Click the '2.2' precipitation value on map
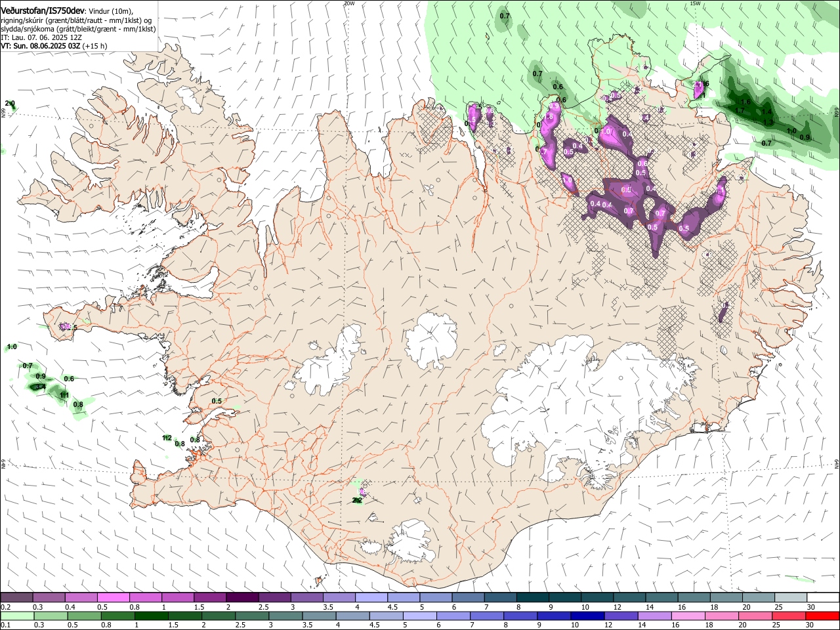 pos(357,500)
